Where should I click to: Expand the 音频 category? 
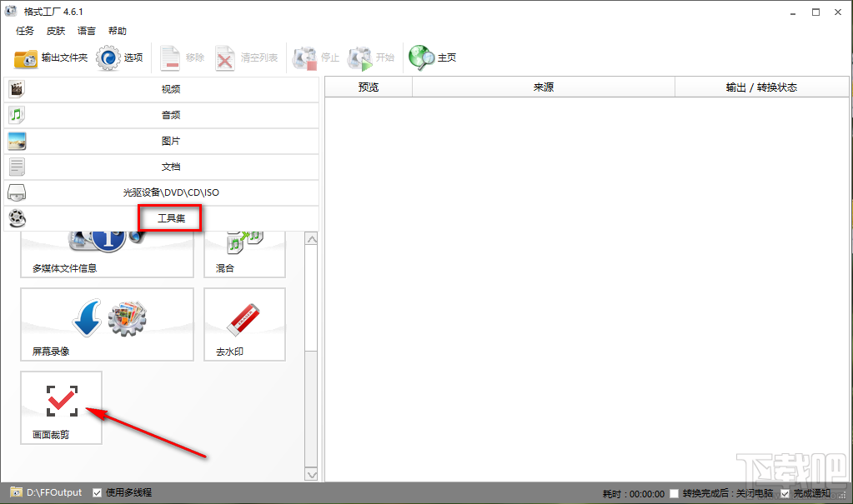162,115
